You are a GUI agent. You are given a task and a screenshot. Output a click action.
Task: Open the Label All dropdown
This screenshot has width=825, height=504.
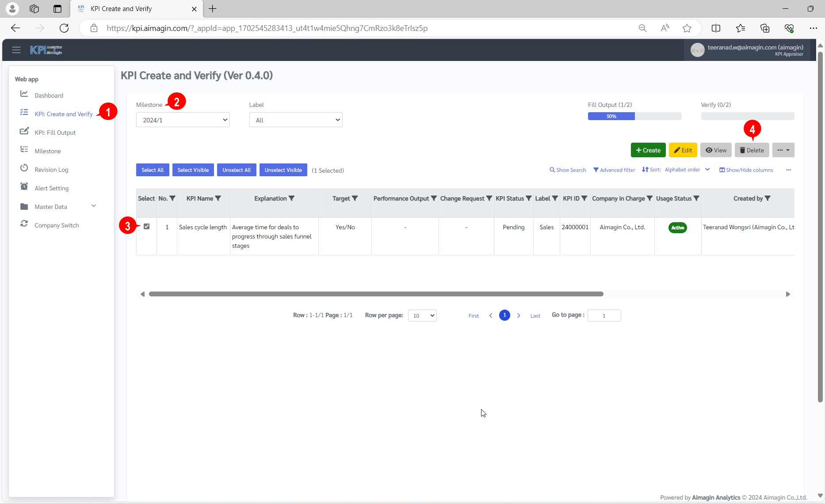[x=296, y=120]
